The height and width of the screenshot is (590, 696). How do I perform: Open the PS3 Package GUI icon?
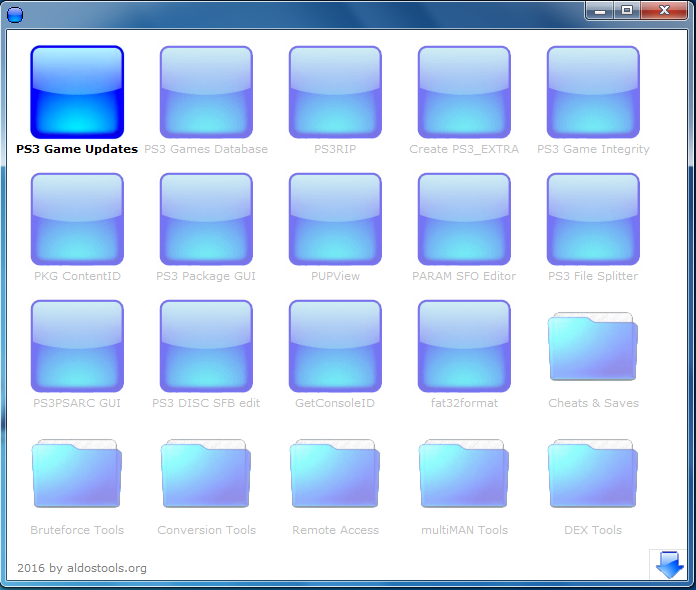206,219
